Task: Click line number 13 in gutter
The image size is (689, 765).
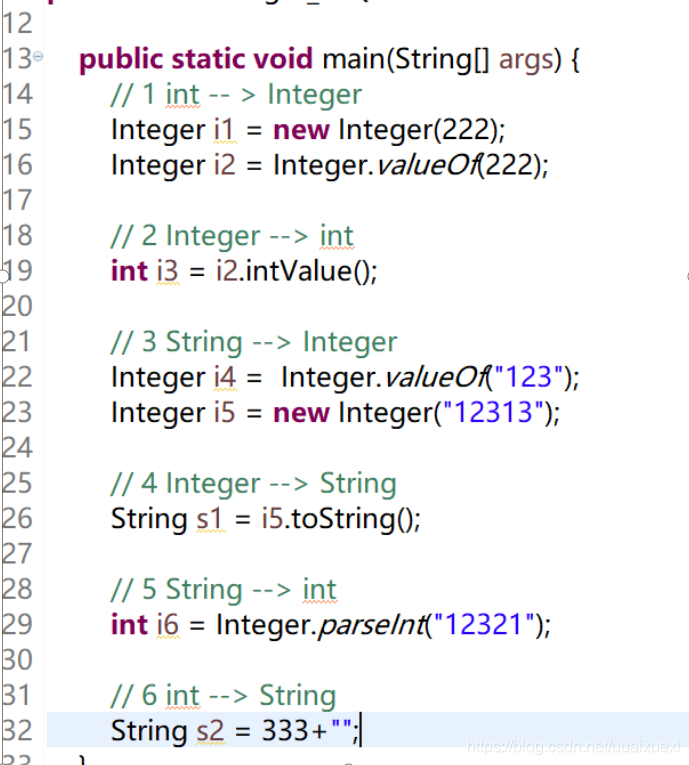Action: (x=16, y=59)
